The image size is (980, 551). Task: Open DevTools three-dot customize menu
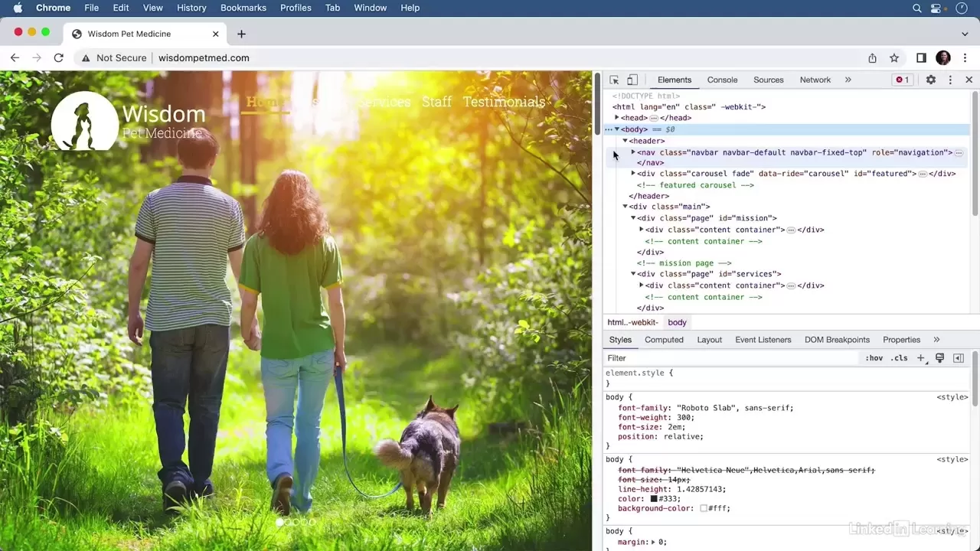click(x=950, y=80)
